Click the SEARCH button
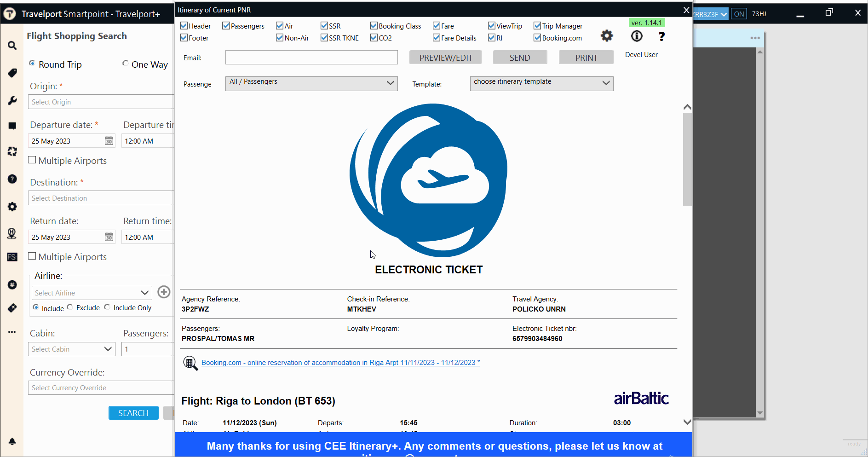 coord(133,413)
